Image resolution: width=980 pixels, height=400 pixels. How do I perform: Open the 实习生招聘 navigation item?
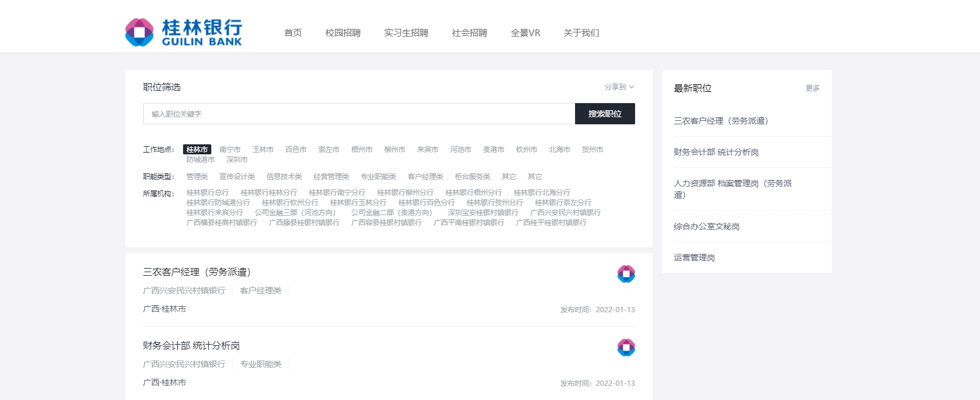pyautogui.click(x=406, y=33)
